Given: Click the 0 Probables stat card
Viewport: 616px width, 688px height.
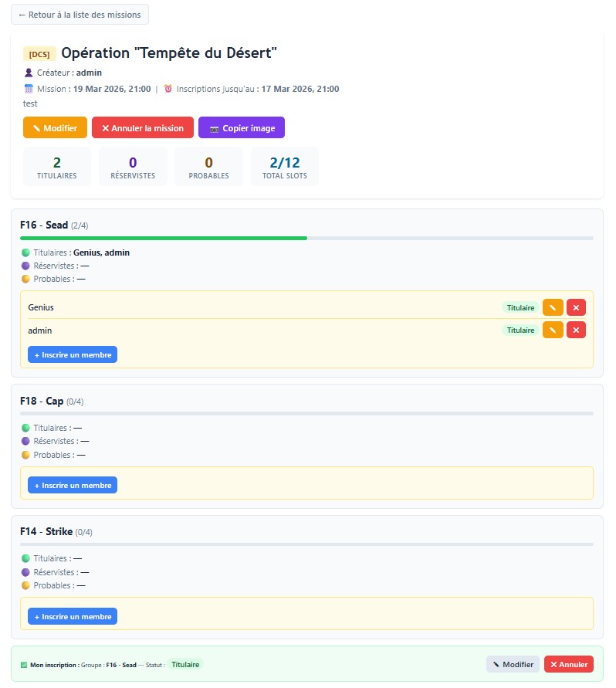Looking at the screenshot, I should (x=209, y=167).
